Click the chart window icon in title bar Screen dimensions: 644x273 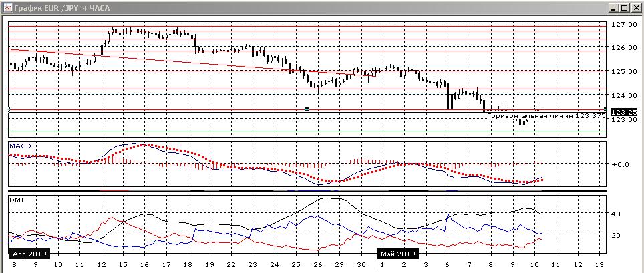coord(7,7)
